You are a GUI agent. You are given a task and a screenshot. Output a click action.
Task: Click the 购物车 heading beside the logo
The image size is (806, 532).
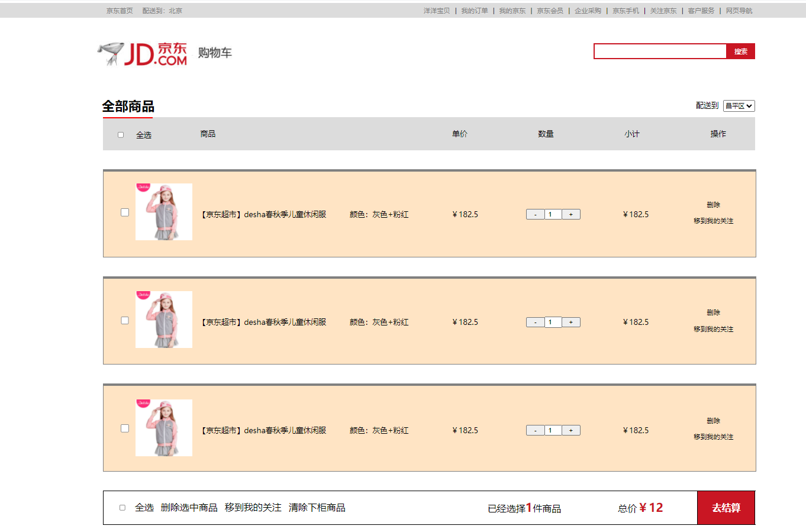[215, 53]
